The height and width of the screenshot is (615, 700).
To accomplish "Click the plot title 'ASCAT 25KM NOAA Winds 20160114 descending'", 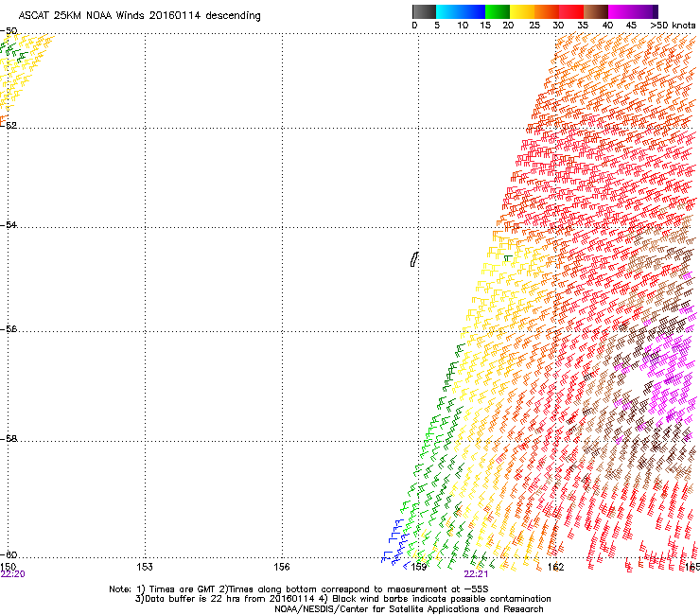I will [x=139, y=16].
